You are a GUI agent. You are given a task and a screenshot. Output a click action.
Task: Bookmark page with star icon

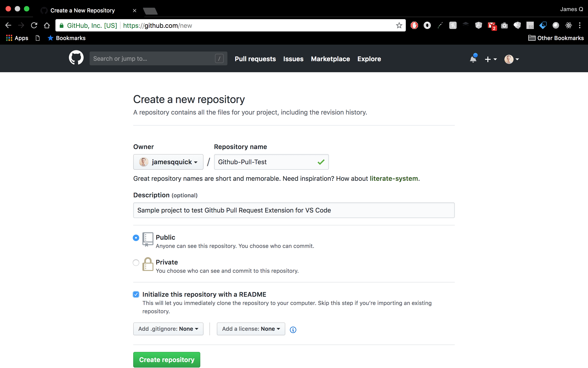point(399,25)
